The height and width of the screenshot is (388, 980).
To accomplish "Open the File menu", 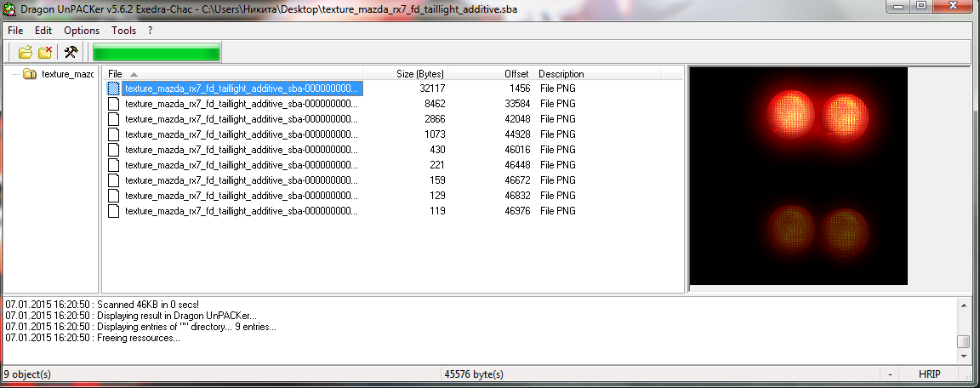I will tap(15, 30).
